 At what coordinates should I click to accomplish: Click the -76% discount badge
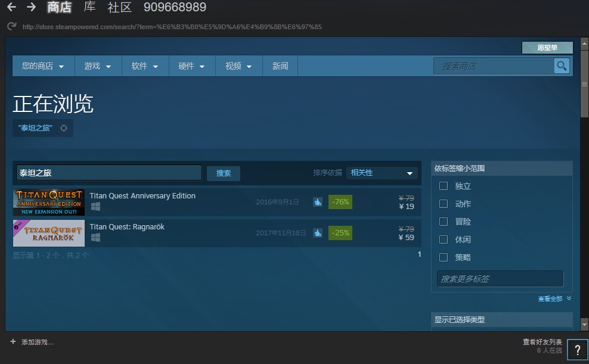[x=340, y=202]
